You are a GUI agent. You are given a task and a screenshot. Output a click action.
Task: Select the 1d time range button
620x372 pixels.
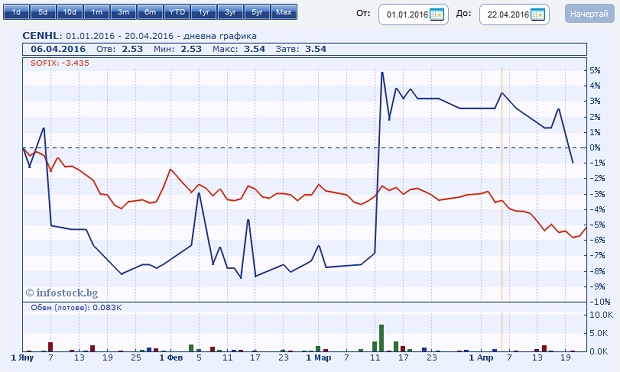16,12
